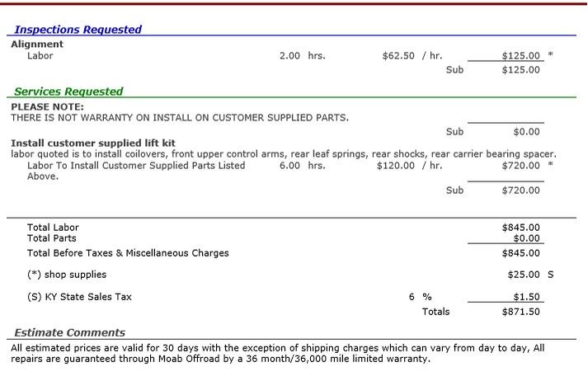Click the Services Requested heading
This screenshot has height=381, width=588.
[x=68, y=92]
